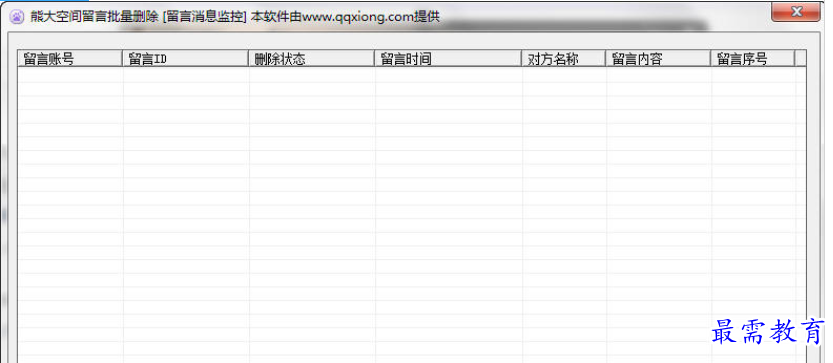Sort by the 留言时间 column header
Viewport: 833px width, 363px height.
pos(448,58)
